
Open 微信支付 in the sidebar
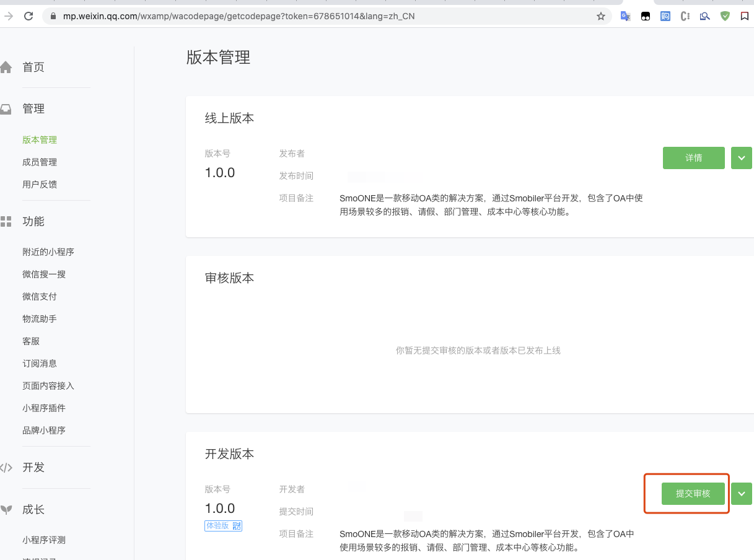click(40, 297)
